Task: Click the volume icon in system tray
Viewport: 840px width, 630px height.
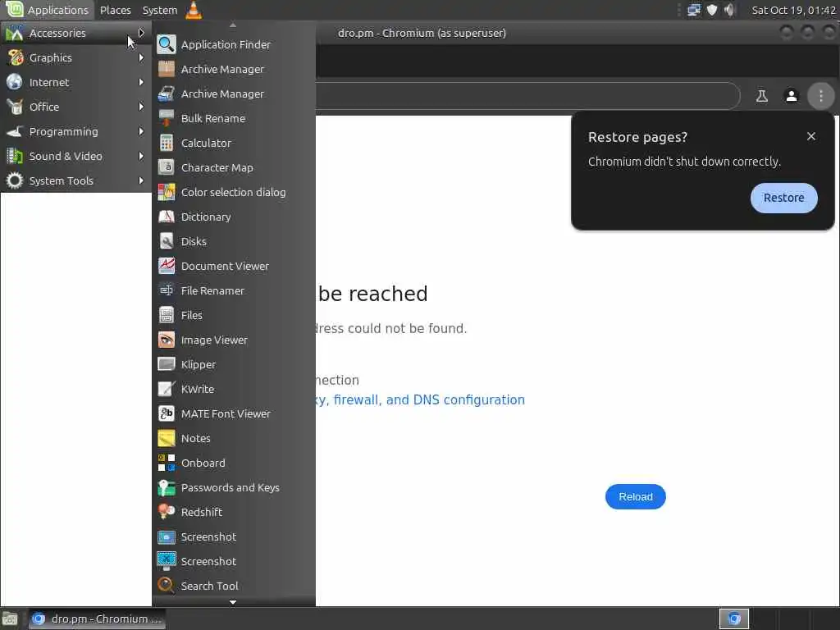Action: tap(729, 10)
